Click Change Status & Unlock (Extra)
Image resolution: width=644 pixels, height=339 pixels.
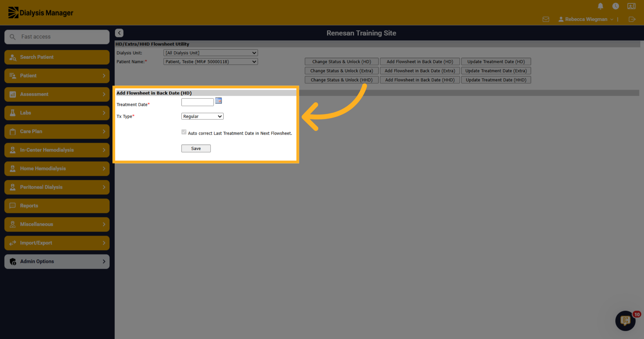coord(342,71)
